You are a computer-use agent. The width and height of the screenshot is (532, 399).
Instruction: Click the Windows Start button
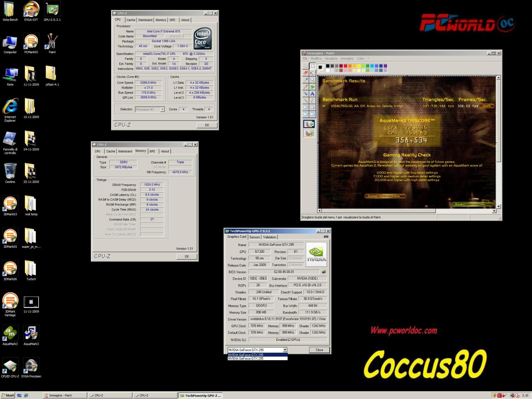8,395
